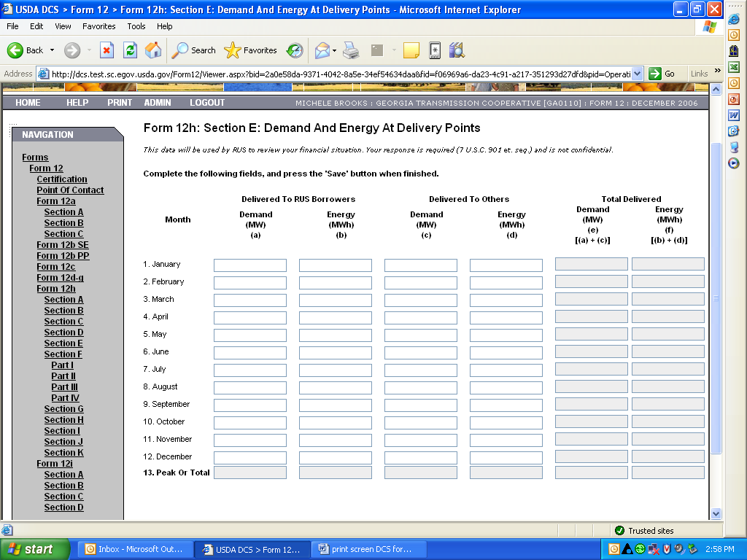
Task: Open Form 12b SE in navigation
Action: (x=63, y=245)
